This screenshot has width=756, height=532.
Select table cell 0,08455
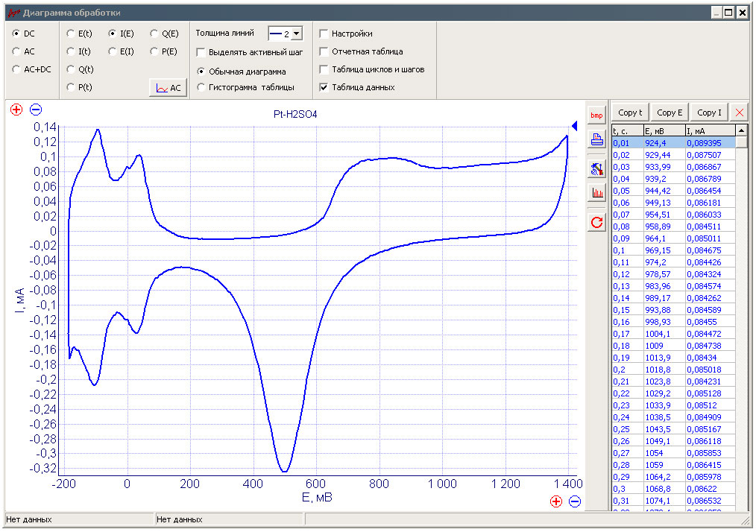pyautogui.click(x=711, y=322)
